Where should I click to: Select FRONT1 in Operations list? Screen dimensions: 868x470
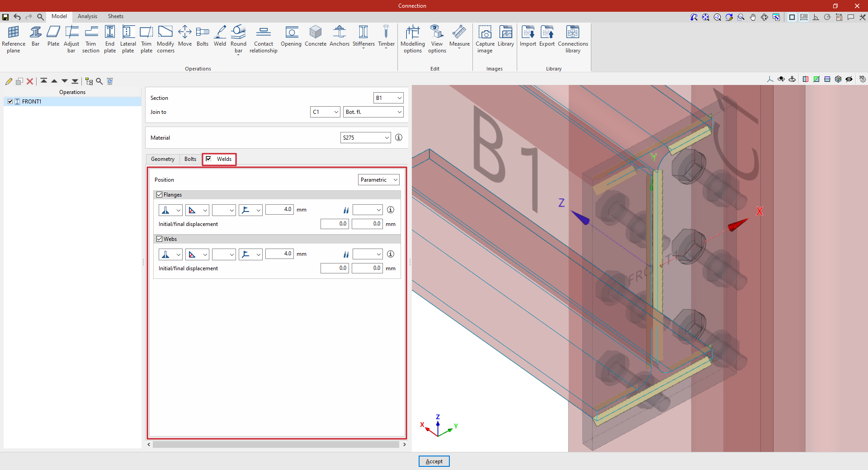pos(72,102)
